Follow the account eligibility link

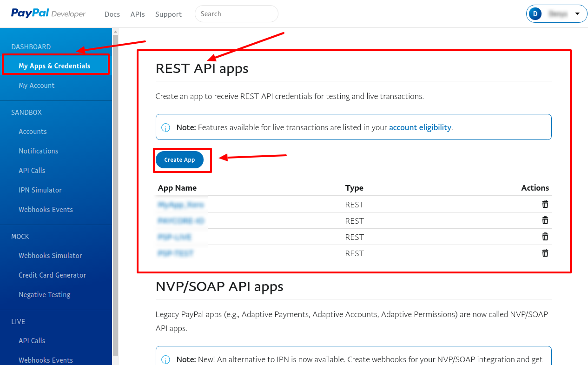(420, 127)
